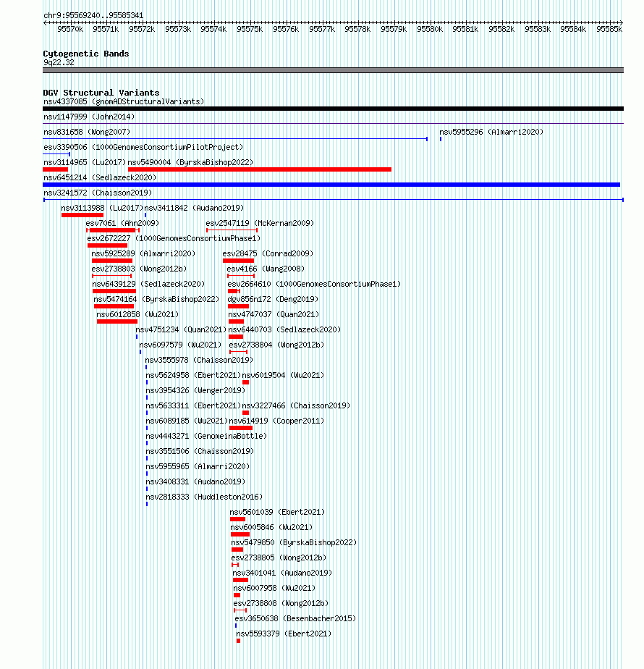Click the DGV Structural Variants track title
644x669 pixels.
coord(101,93)
